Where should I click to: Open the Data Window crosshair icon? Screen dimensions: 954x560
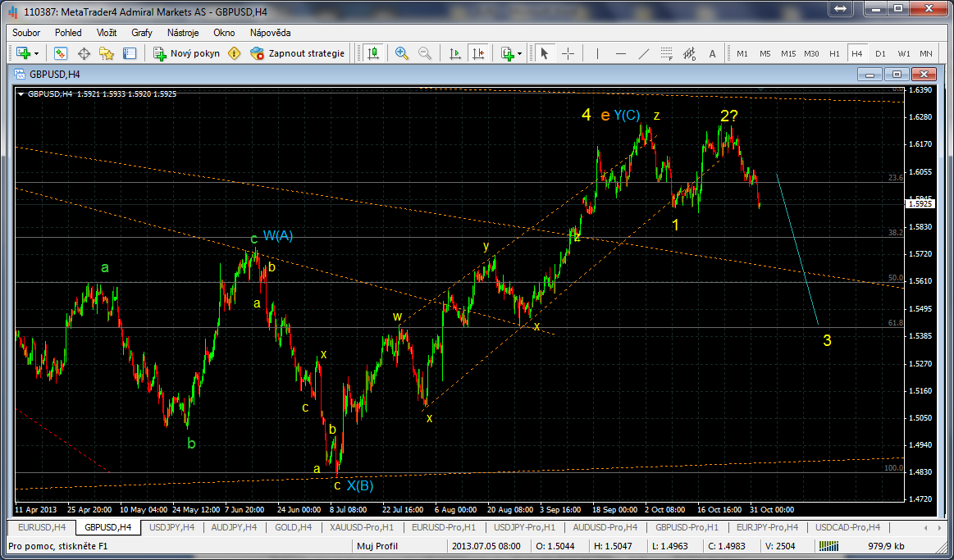click(84, 53)
